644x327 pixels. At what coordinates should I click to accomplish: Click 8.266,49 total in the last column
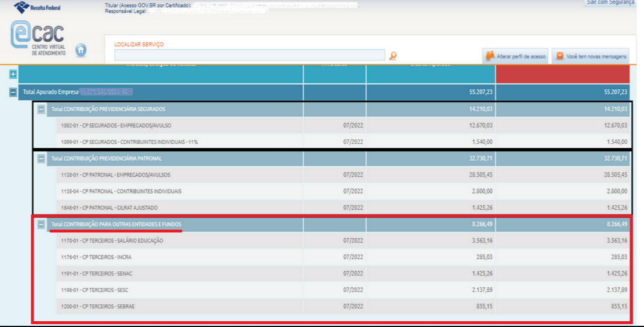[617, 224]
